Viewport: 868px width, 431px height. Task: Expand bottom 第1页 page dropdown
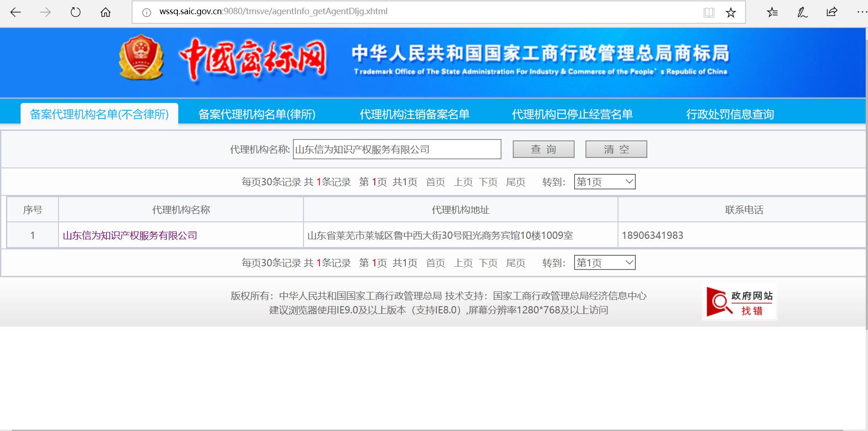pos(605,262)
